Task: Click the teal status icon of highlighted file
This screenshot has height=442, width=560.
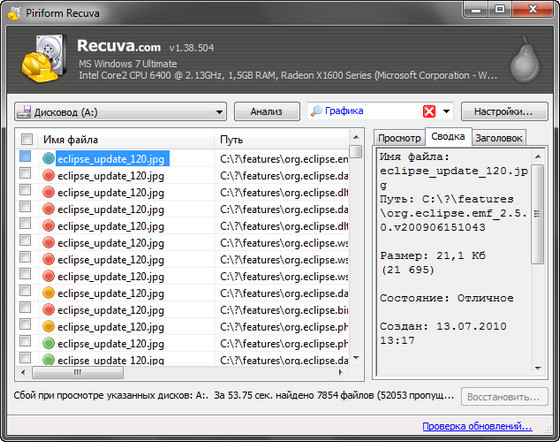Action: [x=48, y=158]
